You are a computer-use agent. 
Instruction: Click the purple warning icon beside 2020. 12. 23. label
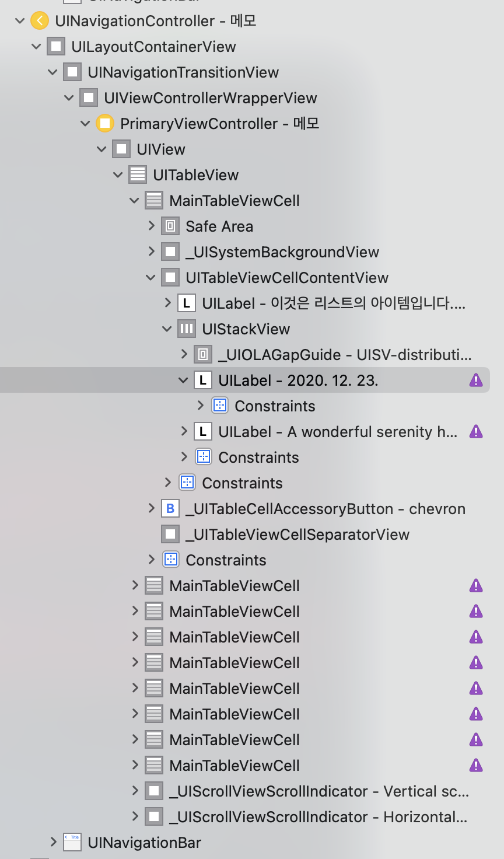coord(476,380)
